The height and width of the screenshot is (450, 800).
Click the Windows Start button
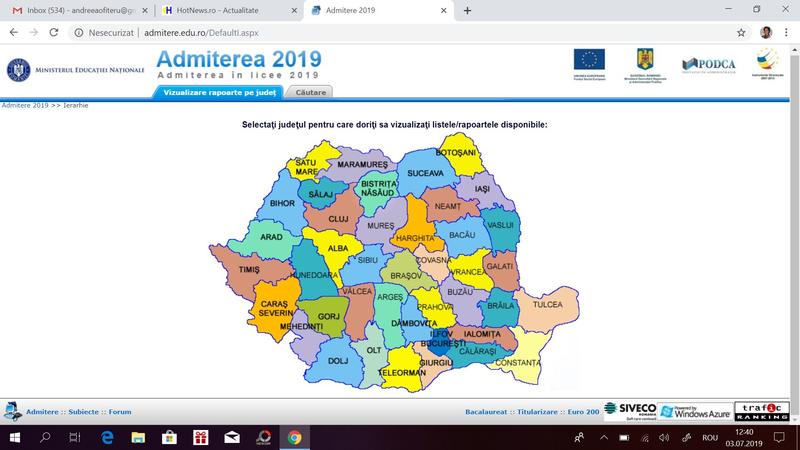pyautogui.click(x=14, y=437)
